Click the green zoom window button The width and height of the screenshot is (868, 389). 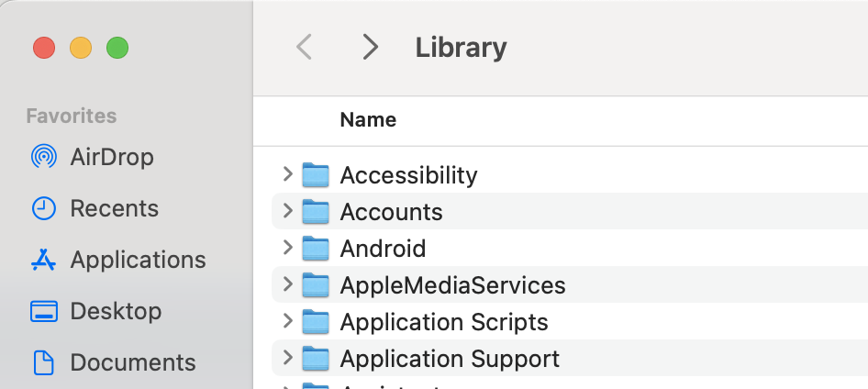117,48
